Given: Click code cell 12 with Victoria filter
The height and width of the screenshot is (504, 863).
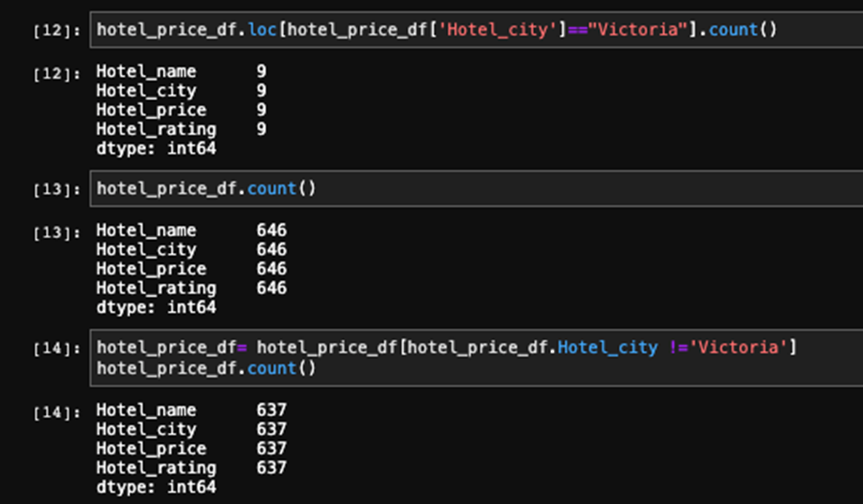Looking at the screenshot, I should pos(477,30).
